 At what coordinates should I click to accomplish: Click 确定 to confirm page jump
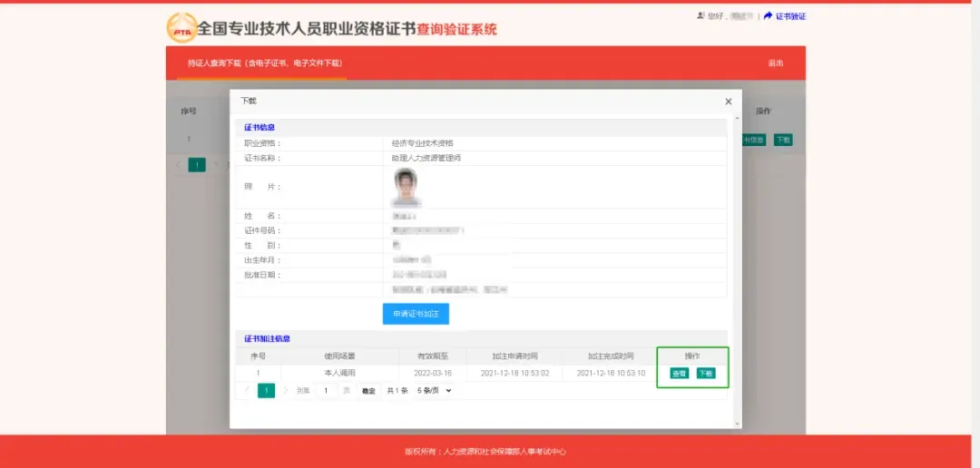(368, 391)
